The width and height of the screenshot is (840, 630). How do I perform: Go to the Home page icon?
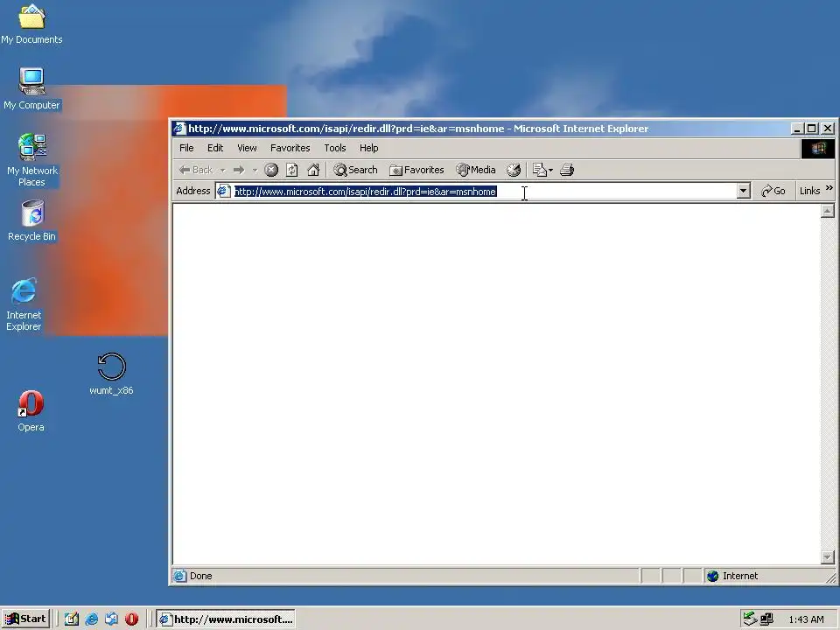pyautogui.click(x=313, y=170)
